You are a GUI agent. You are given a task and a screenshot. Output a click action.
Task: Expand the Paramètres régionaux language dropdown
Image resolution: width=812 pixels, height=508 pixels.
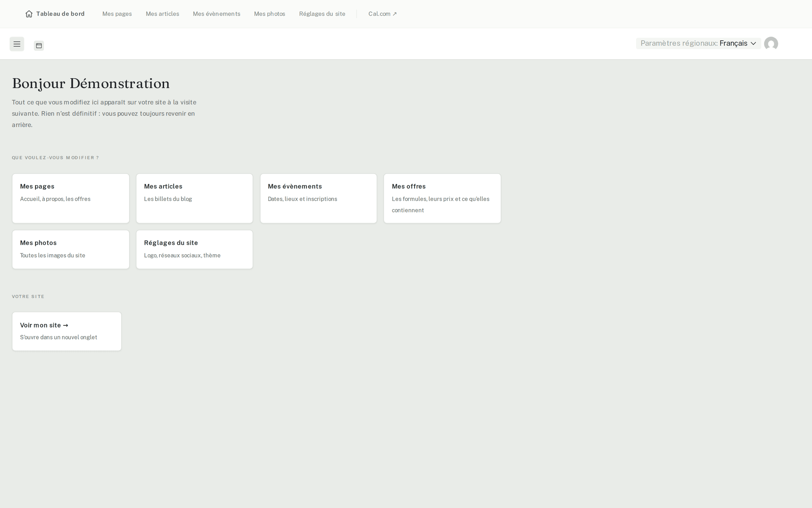(698, 43)
